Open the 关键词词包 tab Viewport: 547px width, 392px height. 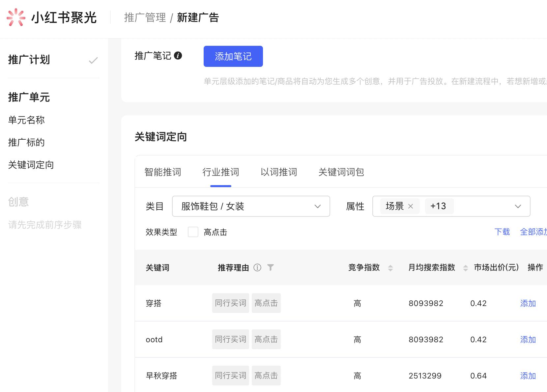[x=341, y=172]
